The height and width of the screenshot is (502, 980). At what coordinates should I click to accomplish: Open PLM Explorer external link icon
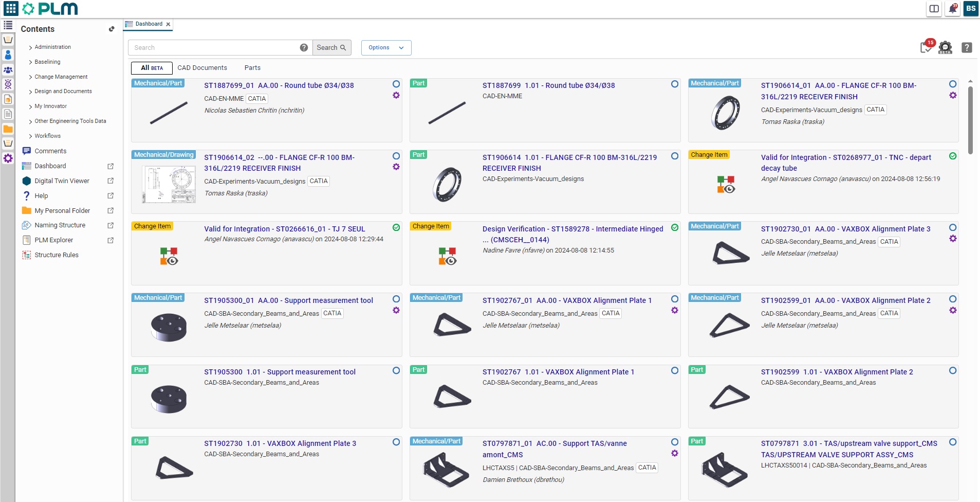point(110,240)
